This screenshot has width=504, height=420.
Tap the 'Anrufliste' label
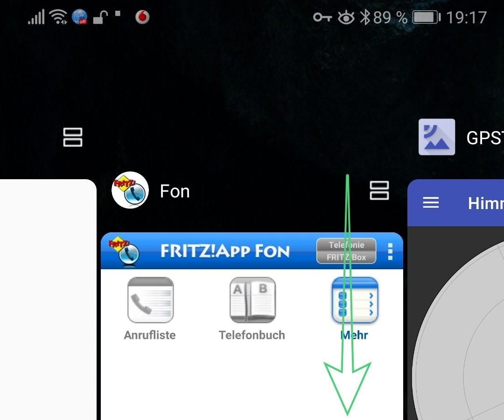[x=150, y=335]
